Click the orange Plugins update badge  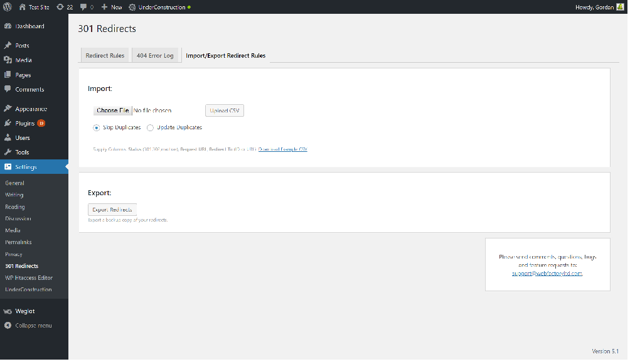(41, 123)
